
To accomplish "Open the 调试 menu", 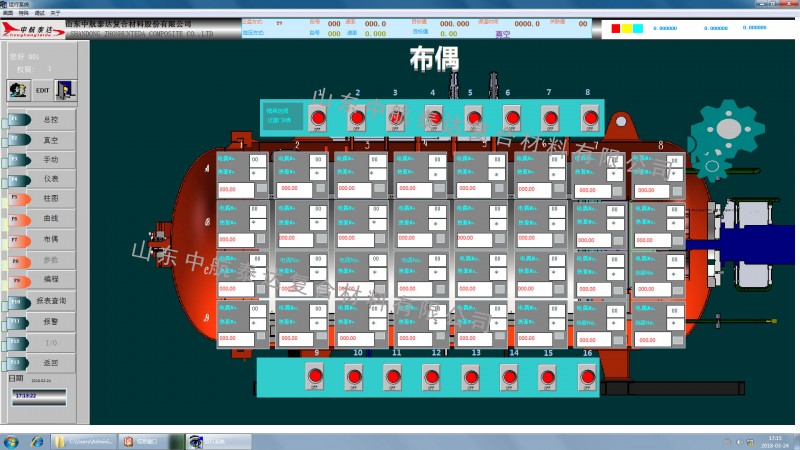I will coord(39,13).
